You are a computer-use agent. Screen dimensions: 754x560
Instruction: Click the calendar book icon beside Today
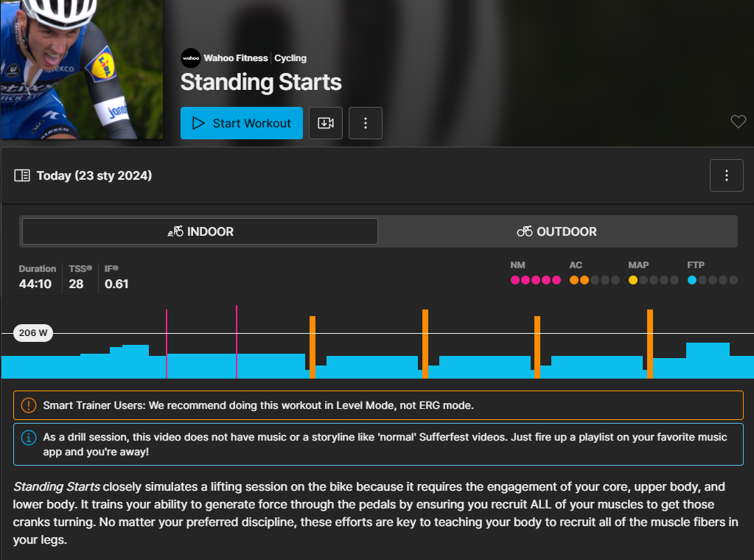22,175
